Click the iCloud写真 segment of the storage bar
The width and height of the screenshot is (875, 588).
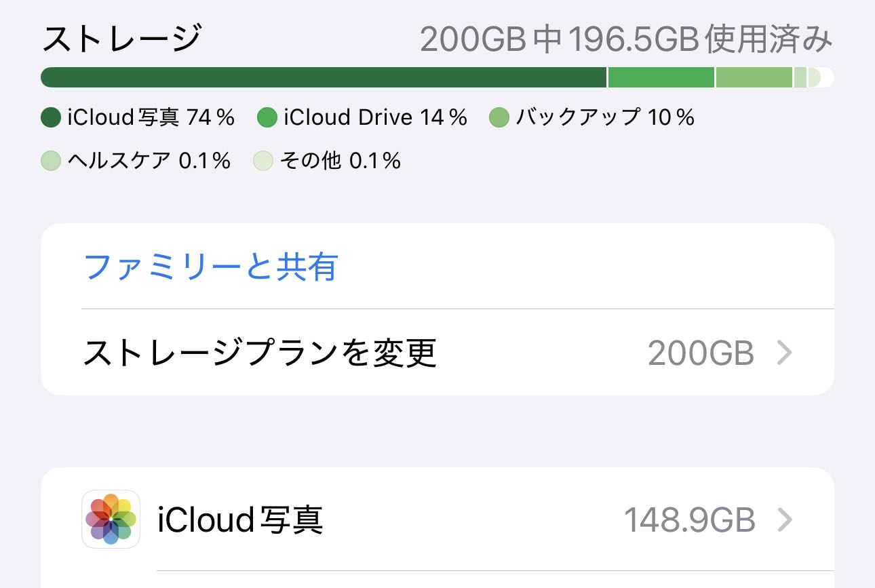(x=323, y=77)
